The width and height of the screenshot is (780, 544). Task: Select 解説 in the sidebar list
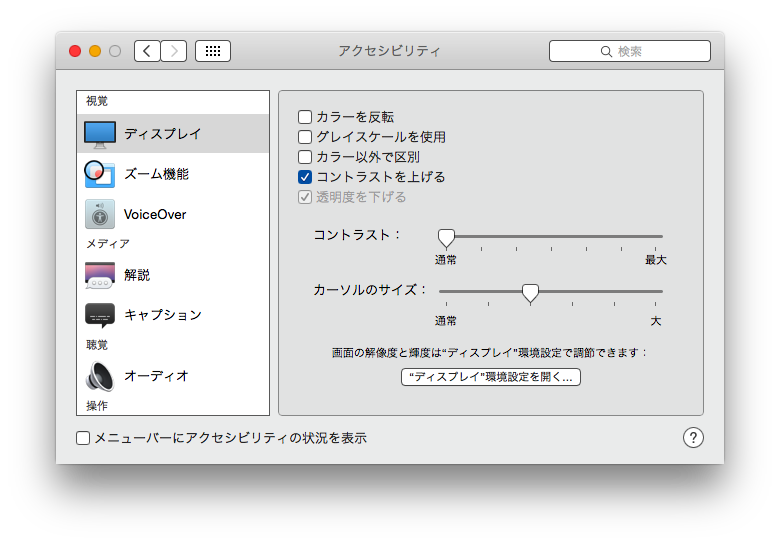tap(173, 275)
